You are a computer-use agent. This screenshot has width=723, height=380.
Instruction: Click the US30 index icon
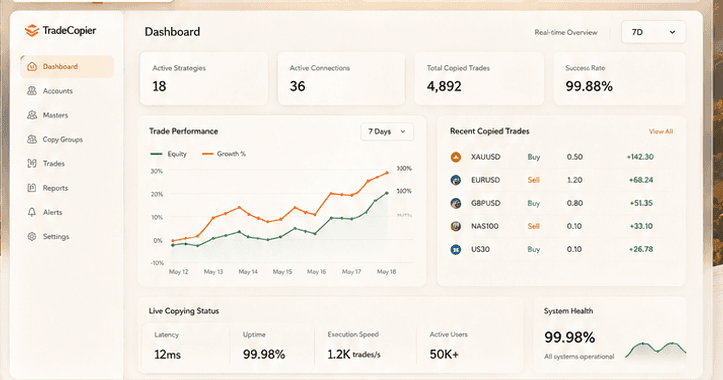pyautogui.click(x=456, y=249)
